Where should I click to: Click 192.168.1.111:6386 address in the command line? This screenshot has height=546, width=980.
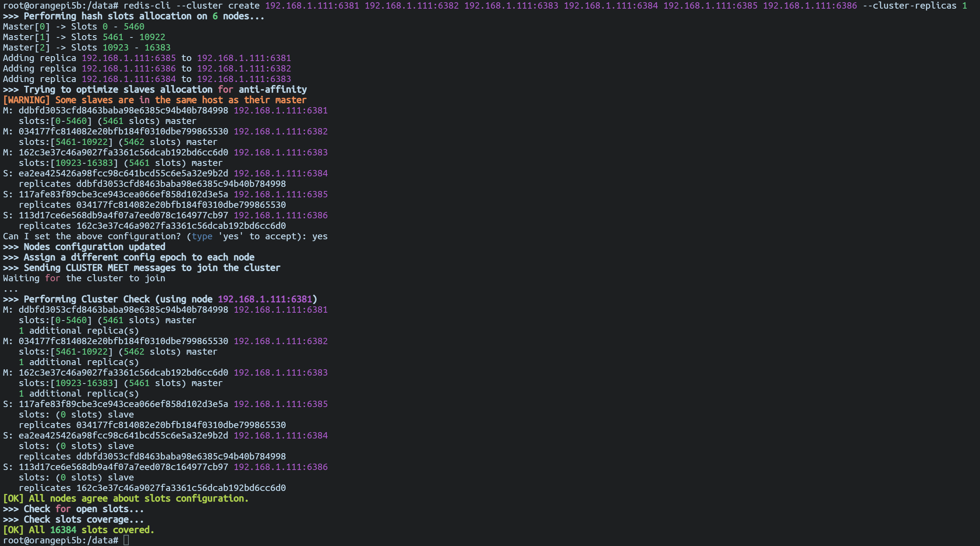pyautogui.click(x=810, y=6)
